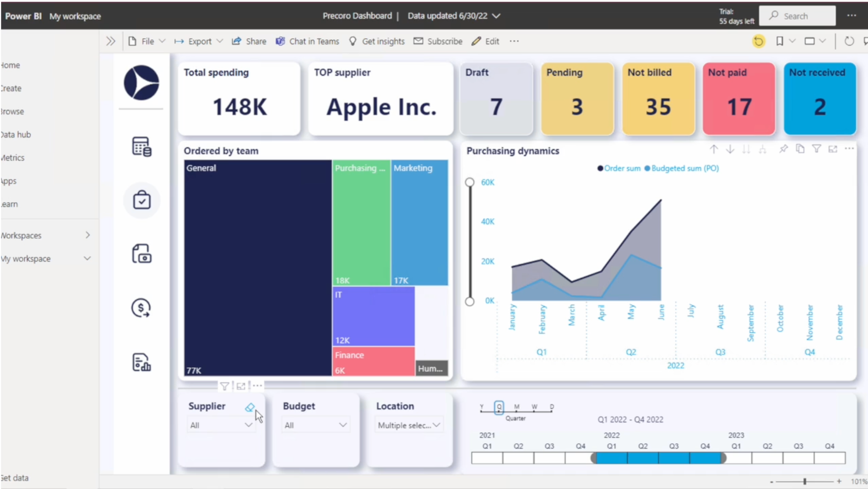Image resolution: width=868 pixels, height=489 pixels.
Task: Click the Precoro logo
Action: (x=141, y=83)
